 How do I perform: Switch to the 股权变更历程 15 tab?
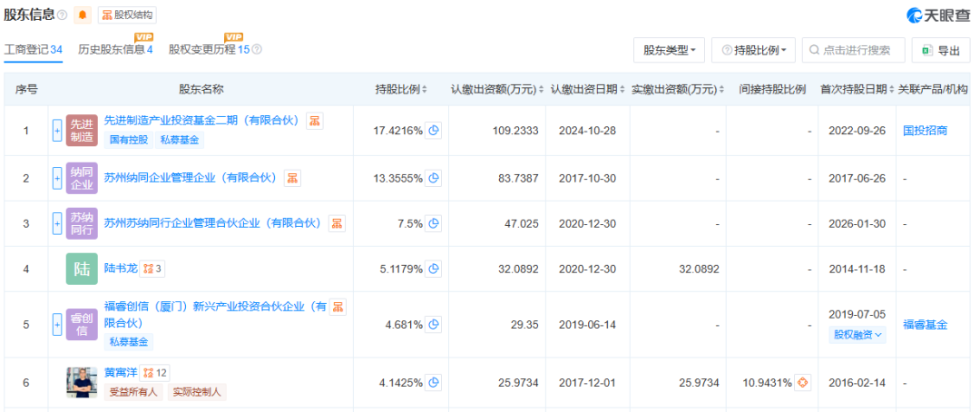209,50
